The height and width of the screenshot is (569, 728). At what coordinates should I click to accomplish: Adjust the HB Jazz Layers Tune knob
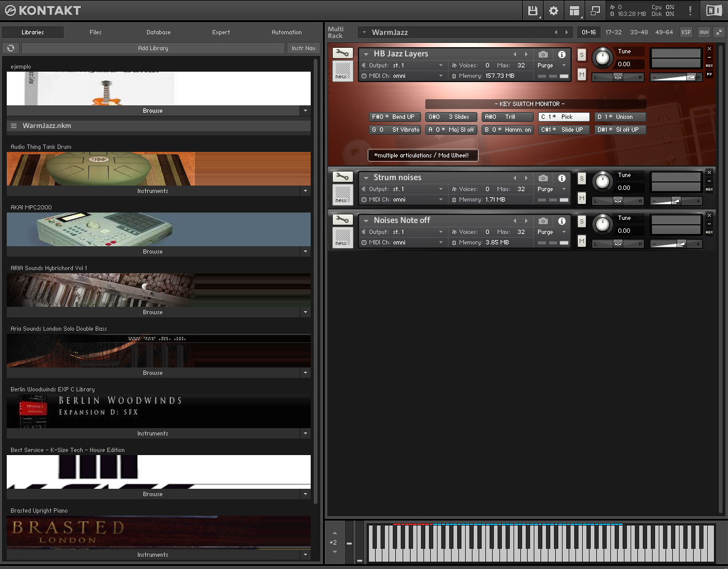[602, 58]
